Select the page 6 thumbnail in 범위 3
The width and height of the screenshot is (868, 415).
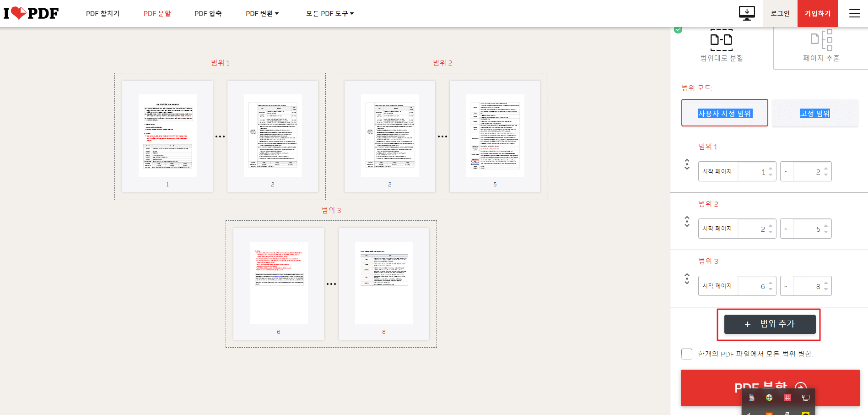click(278, 283)
